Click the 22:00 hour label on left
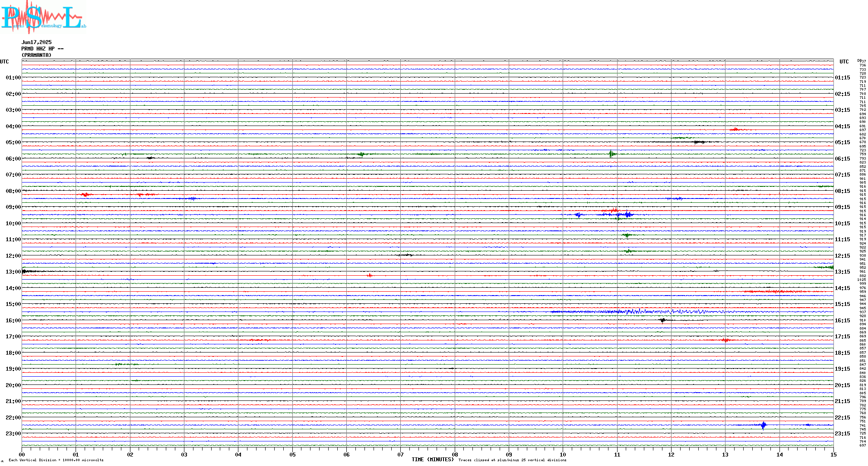Image resolution: width=868 pixels, height=466 pixels. [x=13, y=418]
